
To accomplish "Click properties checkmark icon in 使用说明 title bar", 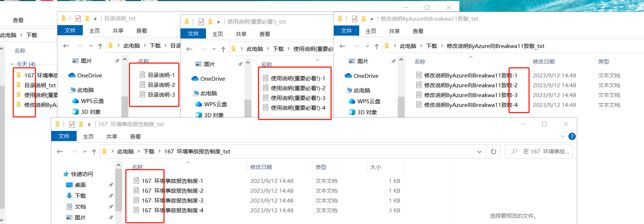I will pyautogui.click(x=201, y=22).
